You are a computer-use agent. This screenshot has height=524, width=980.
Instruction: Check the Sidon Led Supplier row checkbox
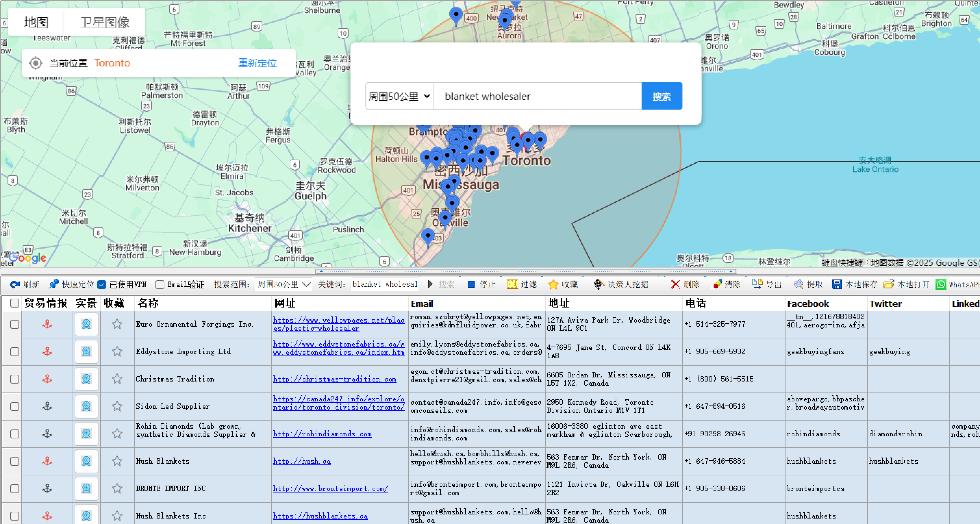(x=14, y=407)
